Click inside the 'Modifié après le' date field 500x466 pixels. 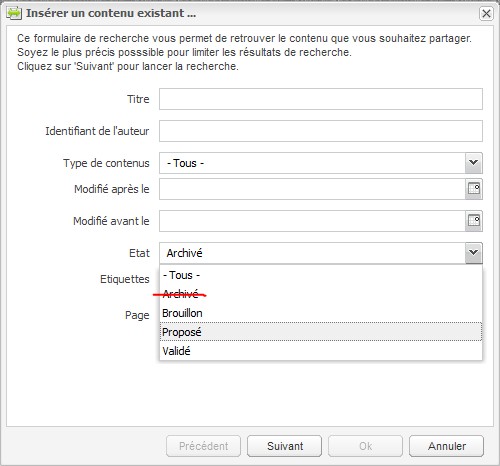312,189
